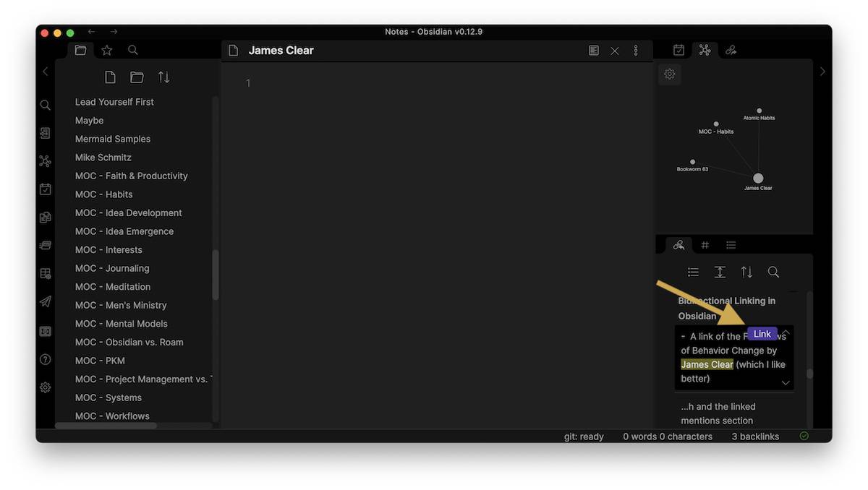Click the ribbon icon above the help button
868x490 pixels.
tap(45, 331)
